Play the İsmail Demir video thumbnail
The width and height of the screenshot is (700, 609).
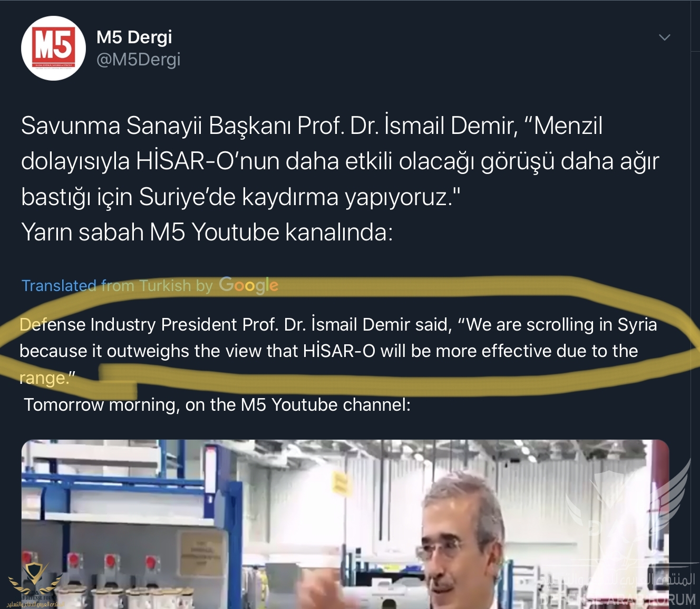tap(345, 524)
